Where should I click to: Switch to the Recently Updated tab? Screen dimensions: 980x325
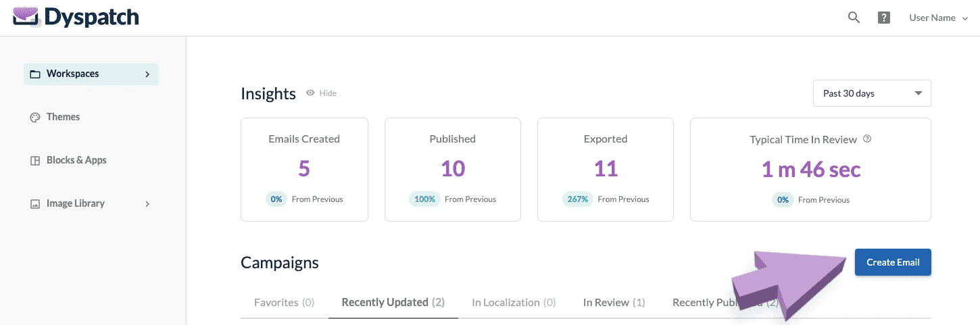click(393, 302)
